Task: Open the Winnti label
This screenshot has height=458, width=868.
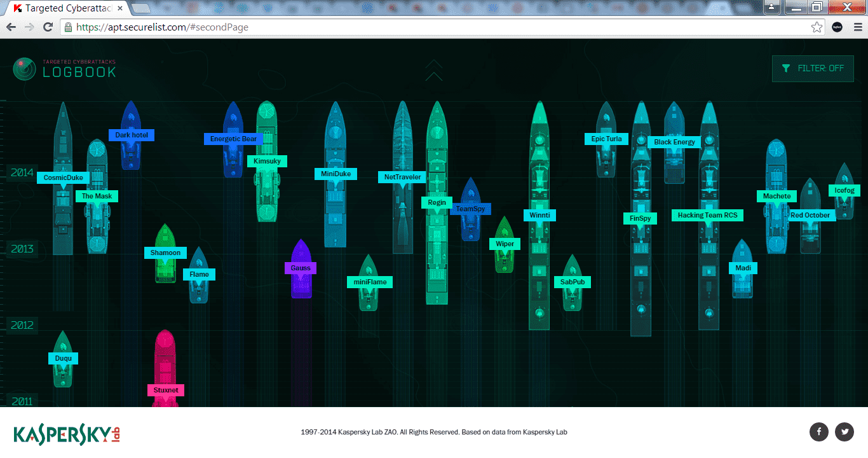Action: coord(539,215)
